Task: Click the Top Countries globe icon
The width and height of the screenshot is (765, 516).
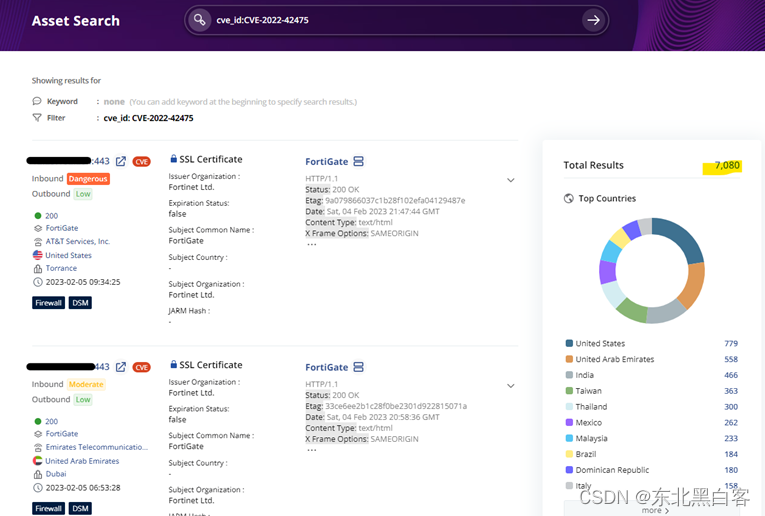Action: pos(568,198)
